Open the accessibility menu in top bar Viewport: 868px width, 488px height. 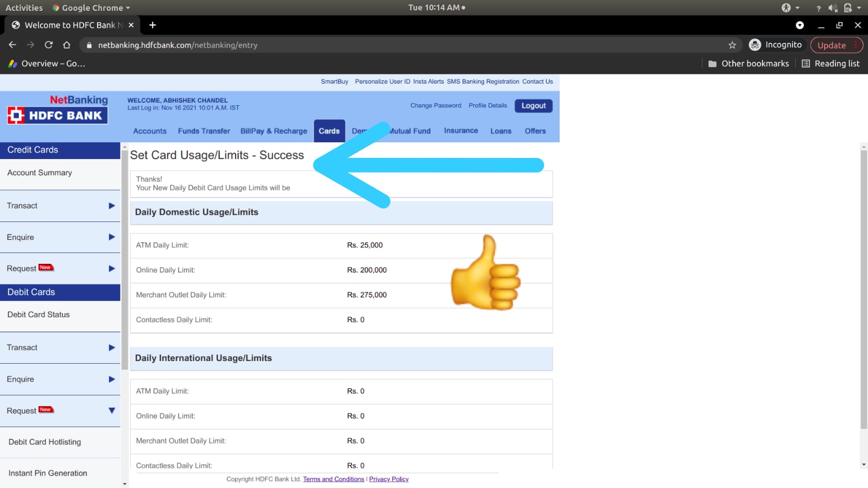(790, 8)
